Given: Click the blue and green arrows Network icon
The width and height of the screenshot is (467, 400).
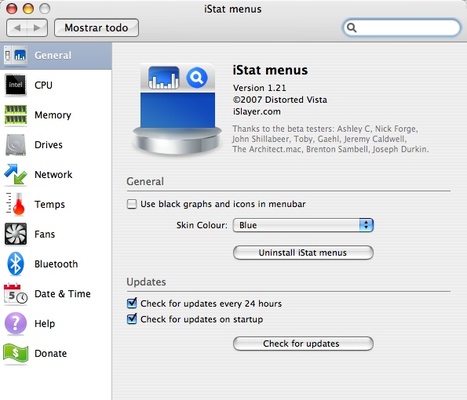Looking at the screenshot, I should tap(15, 174).
